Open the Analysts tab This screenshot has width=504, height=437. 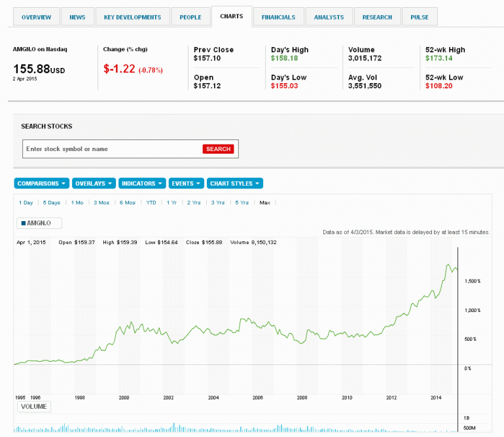[329, 17]
